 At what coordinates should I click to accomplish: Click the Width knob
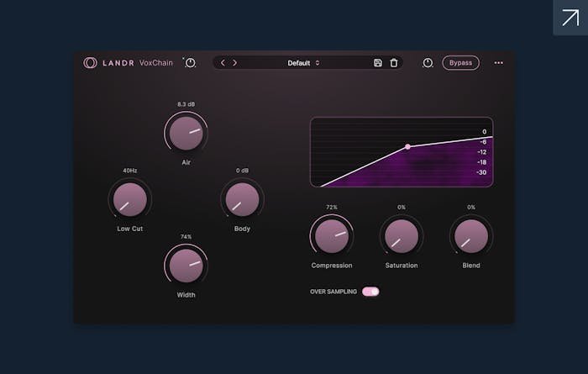186,266
